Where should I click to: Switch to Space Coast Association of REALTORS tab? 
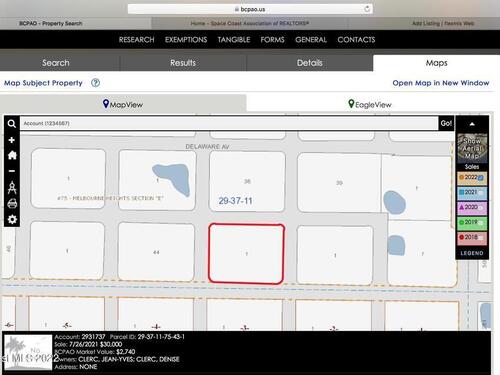pyautogui.click(x=250, y=23)
